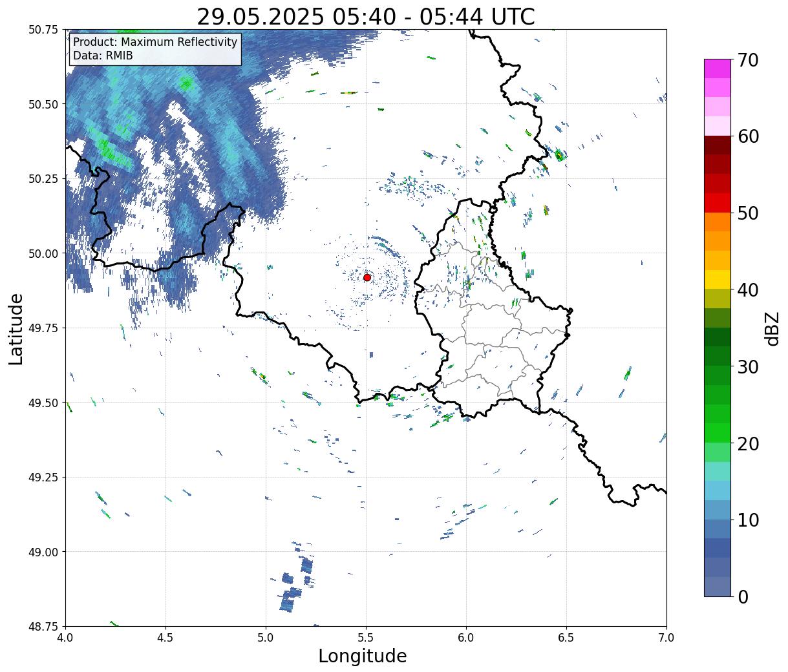This screenshot has width=788, height=672.
Task: Click the light blue swatch just above 10 dBZ
Action: (x=717, y=510)
